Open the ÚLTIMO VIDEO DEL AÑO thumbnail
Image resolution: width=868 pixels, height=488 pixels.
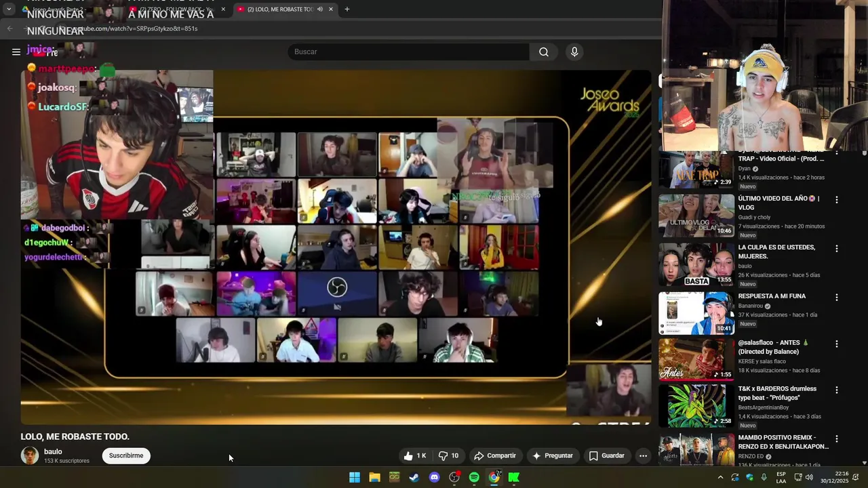(x=696, y=216)
